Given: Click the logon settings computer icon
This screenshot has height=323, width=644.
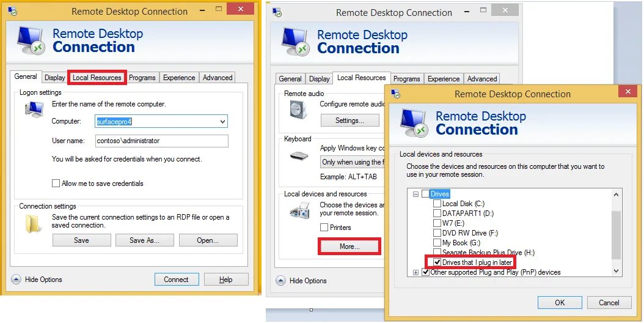Looking at the screenshot, I should coord(34,109).
